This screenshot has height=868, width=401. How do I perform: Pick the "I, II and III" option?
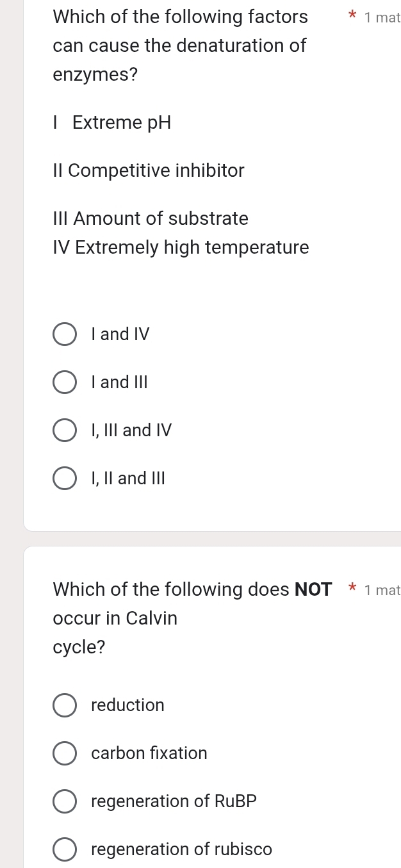(64, 478)
